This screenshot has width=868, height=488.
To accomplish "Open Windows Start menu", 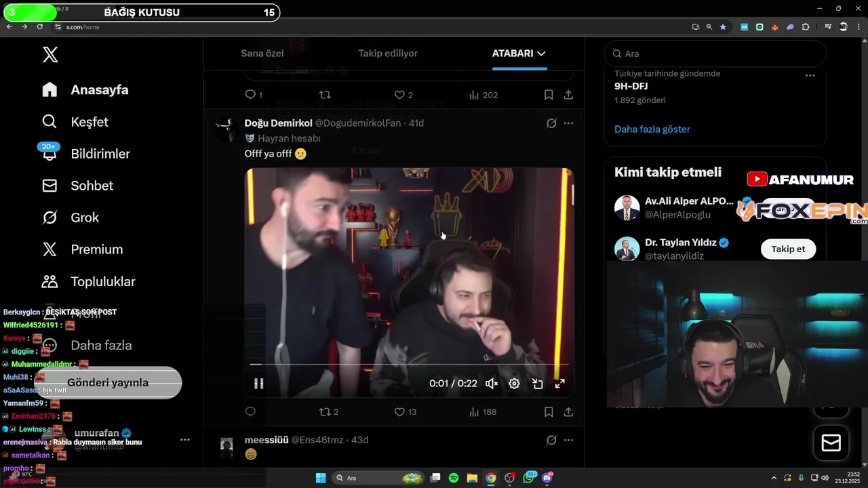I will coord(321,478).
